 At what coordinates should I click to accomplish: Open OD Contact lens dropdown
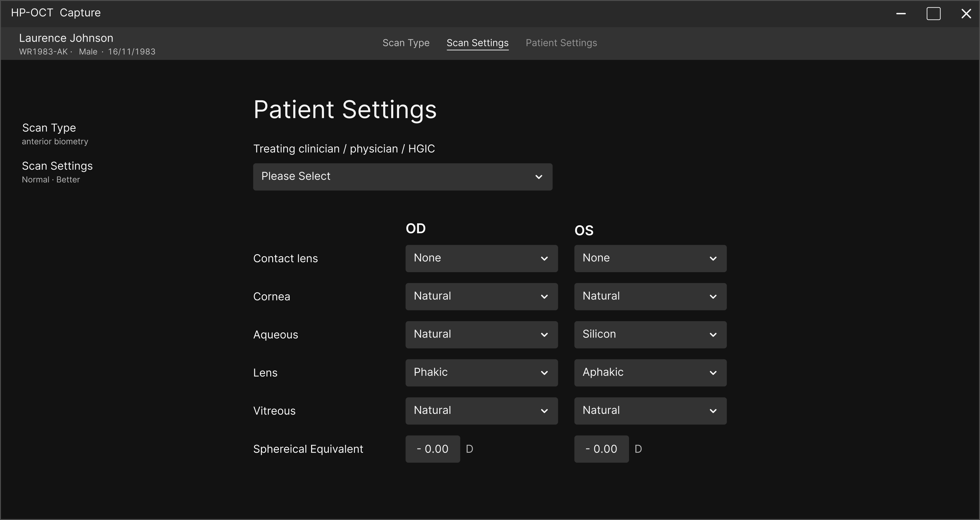tap(481, 258)
